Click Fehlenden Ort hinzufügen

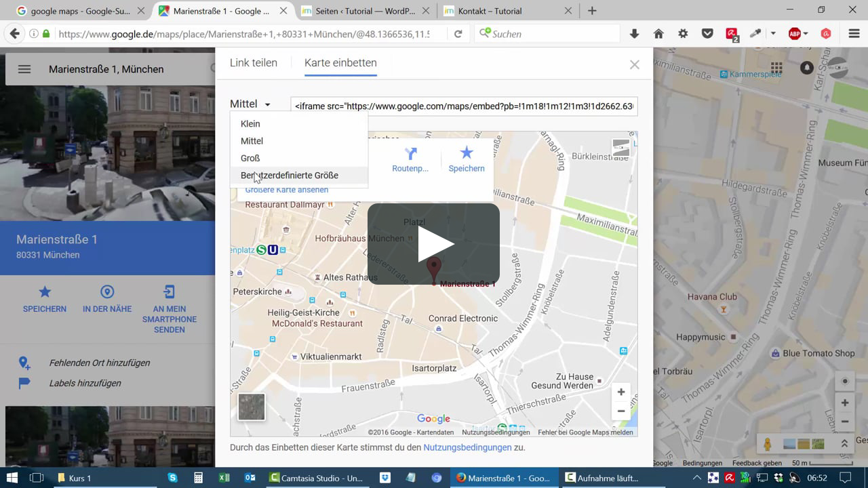click(x=100, y=363)
